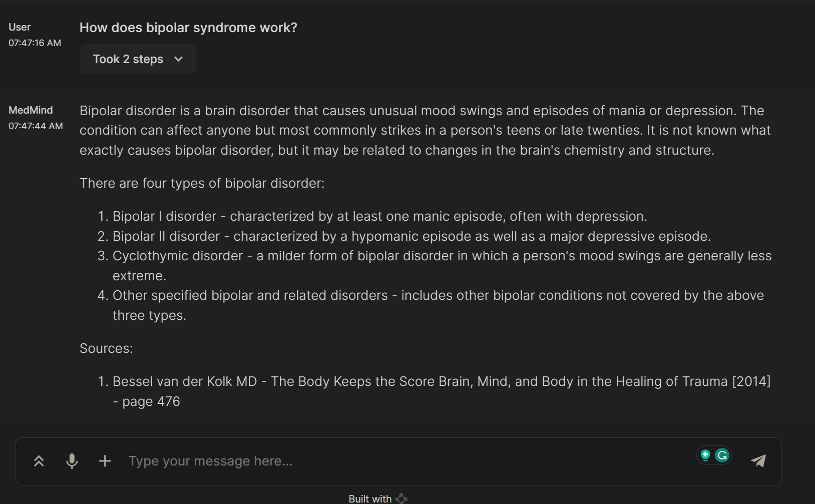Click the user question about bipolar syndrome

click(x=188, y=28)
